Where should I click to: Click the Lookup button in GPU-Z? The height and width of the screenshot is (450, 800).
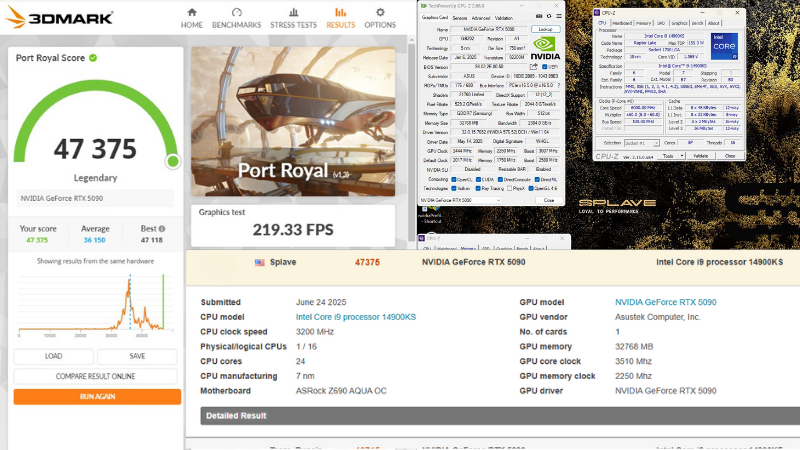546,29
